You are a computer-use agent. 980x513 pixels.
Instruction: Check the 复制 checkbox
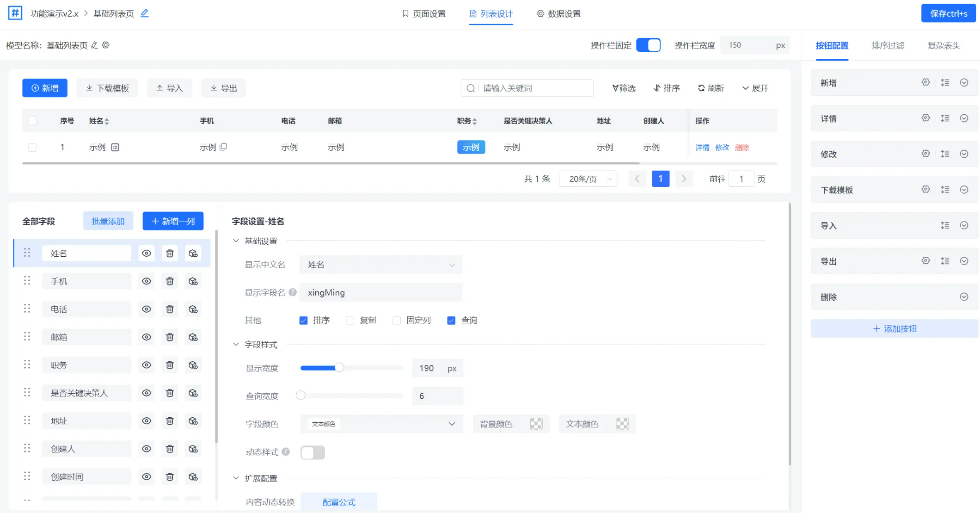[x=350, y=320]
